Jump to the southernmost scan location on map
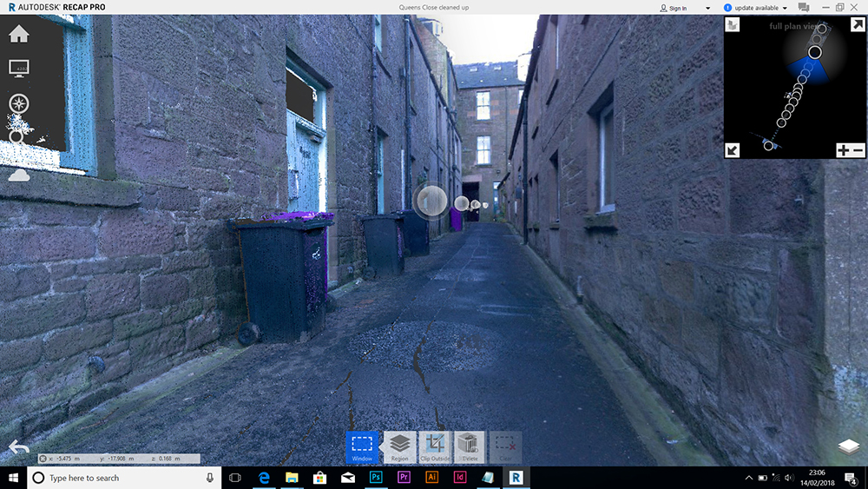 (x=768, y=146)
